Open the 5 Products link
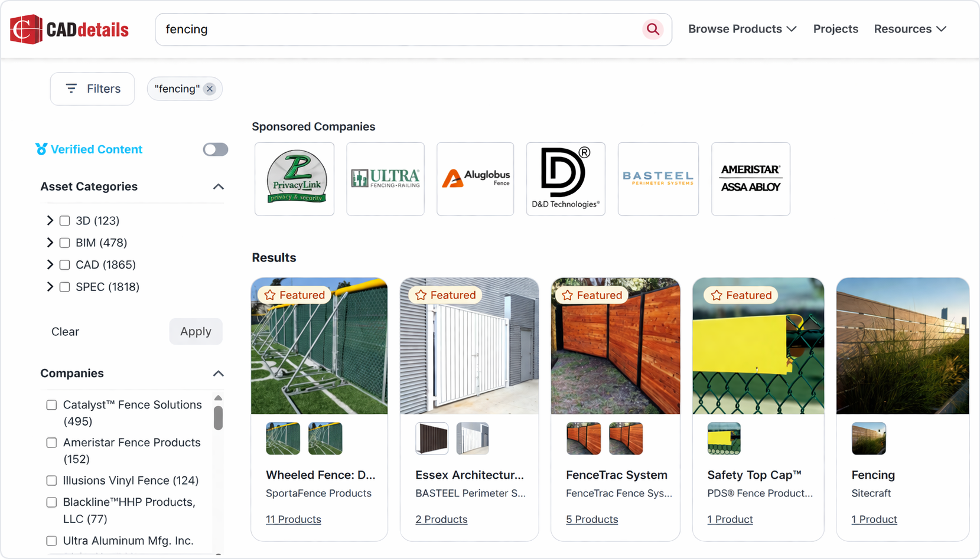Screen dimensions: 980x559 pos(592,519)
